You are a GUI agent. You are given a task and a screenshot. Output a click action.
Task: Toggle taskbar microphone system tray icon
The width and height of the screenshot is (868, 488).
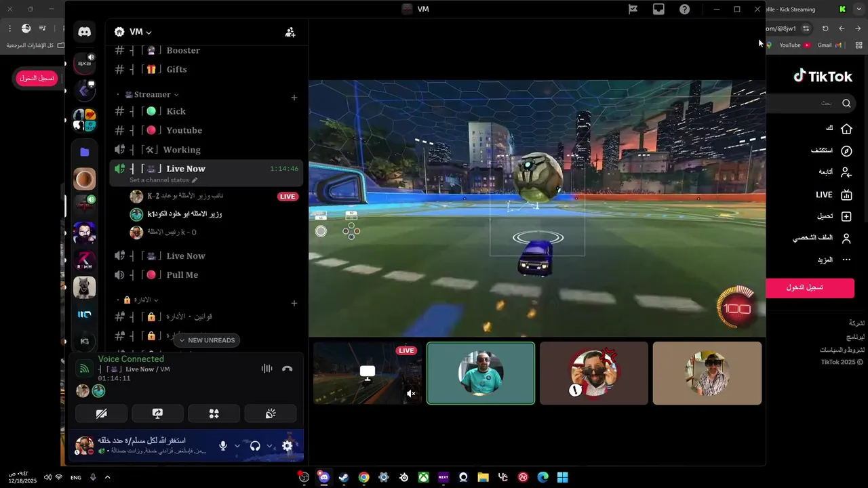click(x=93, y=477)
